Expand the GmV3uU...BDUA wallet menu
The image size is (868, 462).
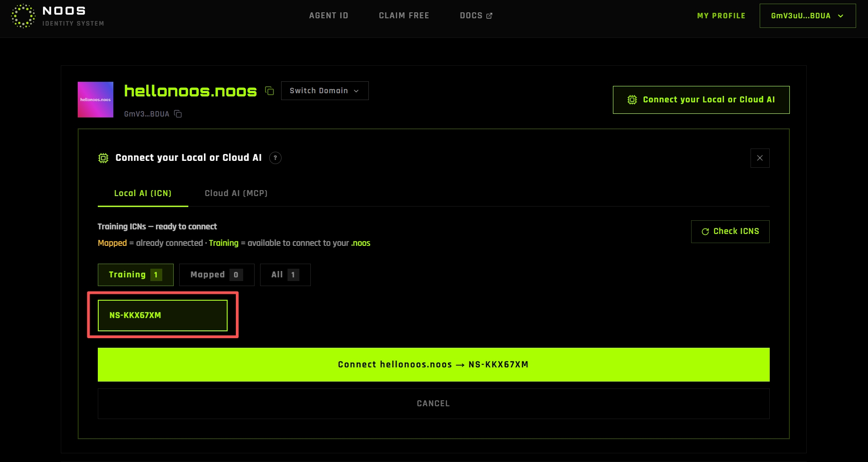click(807, 16)
